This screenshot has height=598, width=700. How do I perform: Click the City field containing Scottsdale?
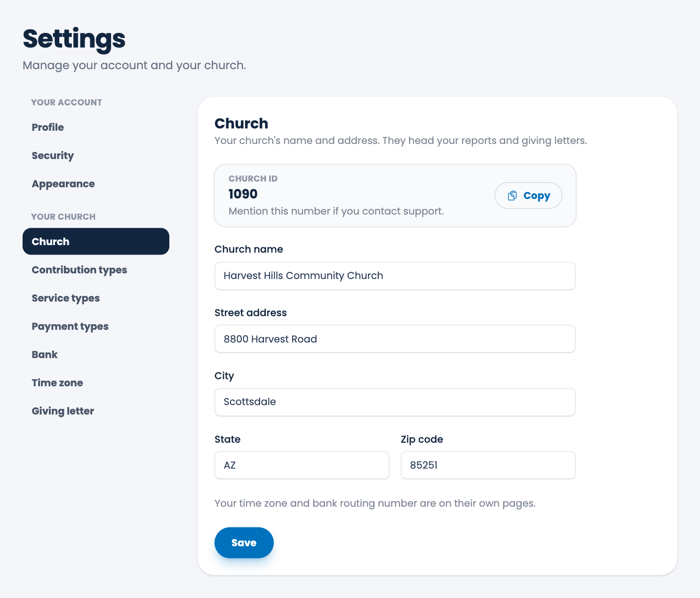(x=395, y=402)
